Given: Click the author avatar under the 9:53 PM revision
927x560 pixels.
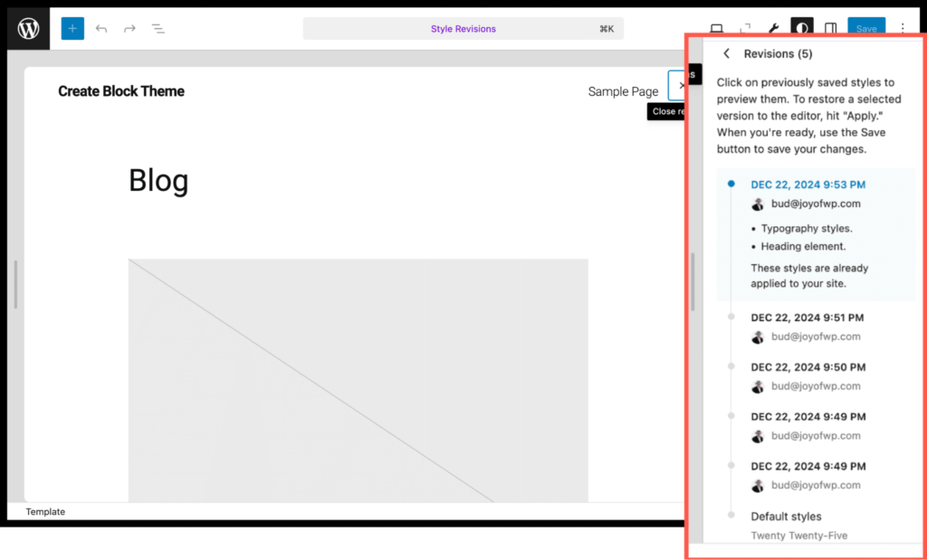Looking at the screenshot, I should pyautogui.click(x=758, y=204).
